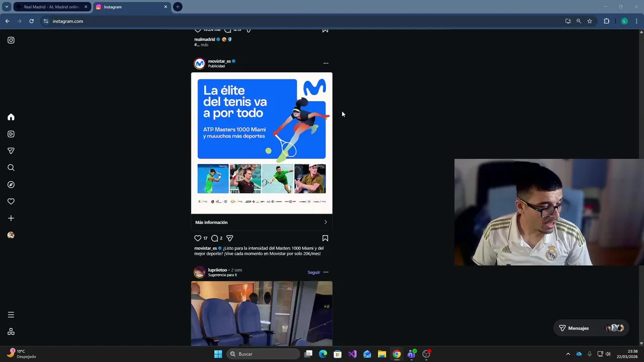This screenshot has width=644, height=362.
Task: Share the movistar_es post
Action: [230, 238]
